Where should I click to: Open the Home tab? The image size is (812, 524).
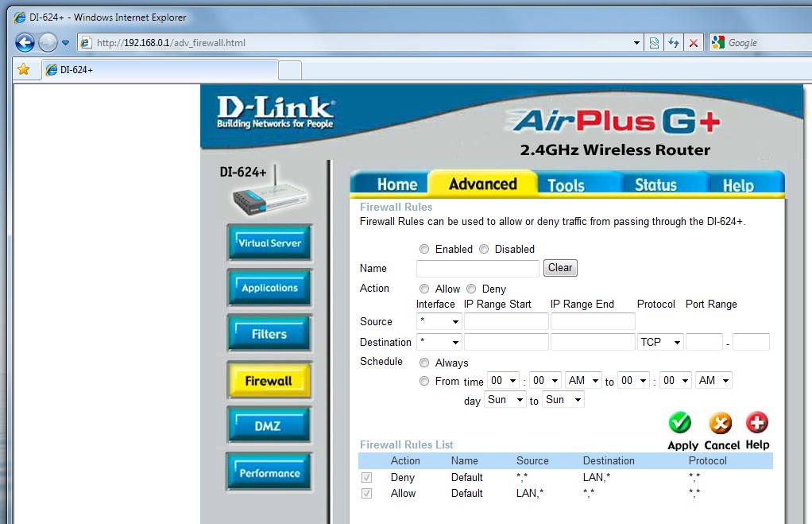397,184
